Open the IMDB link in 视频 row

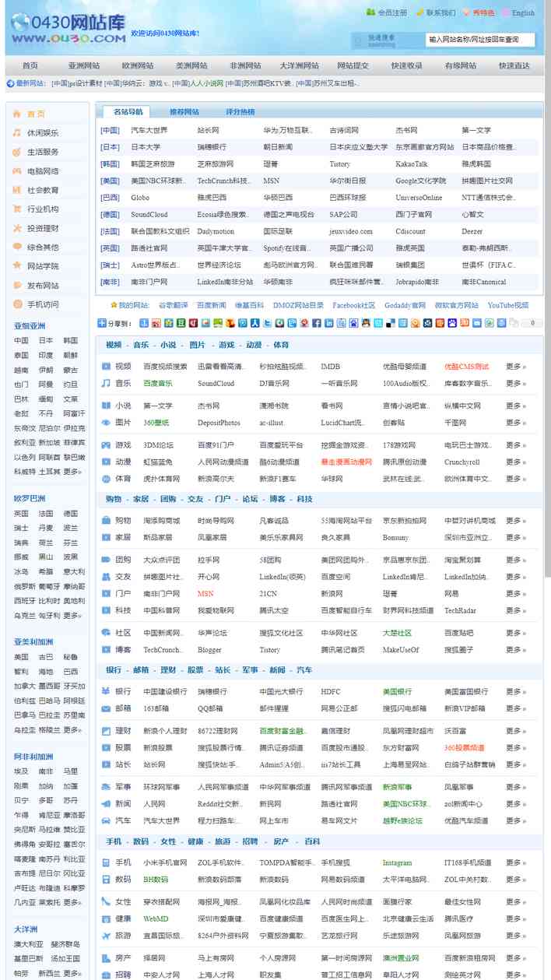click(330, 366)
